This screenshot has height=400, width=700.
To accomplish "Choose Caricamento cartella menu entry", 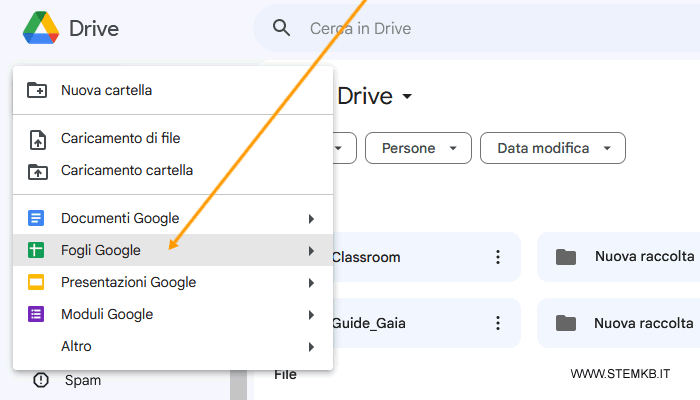I will click(x=127, y=170).
